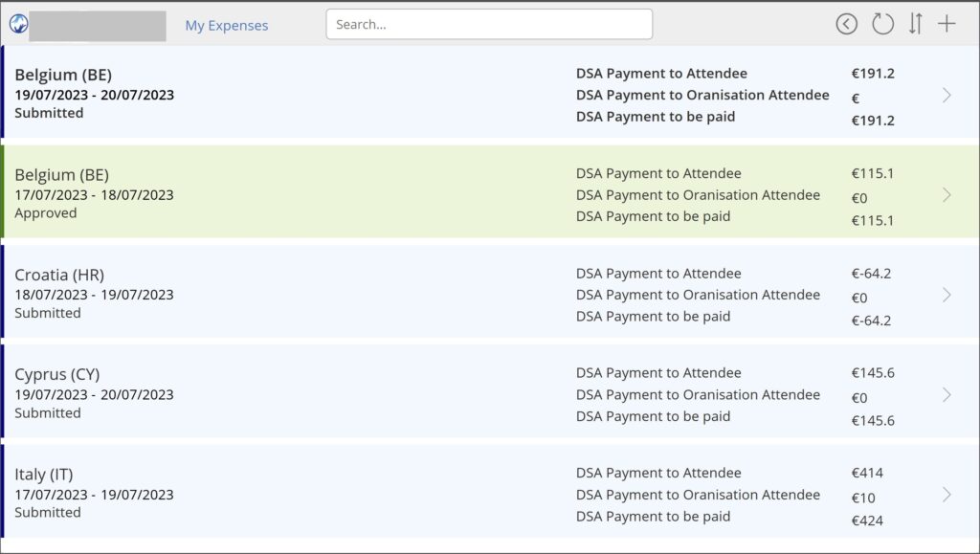This screenshot has width=980, height=554.
Task: Open the sort order icon
Action: click(x=916, y=24)
